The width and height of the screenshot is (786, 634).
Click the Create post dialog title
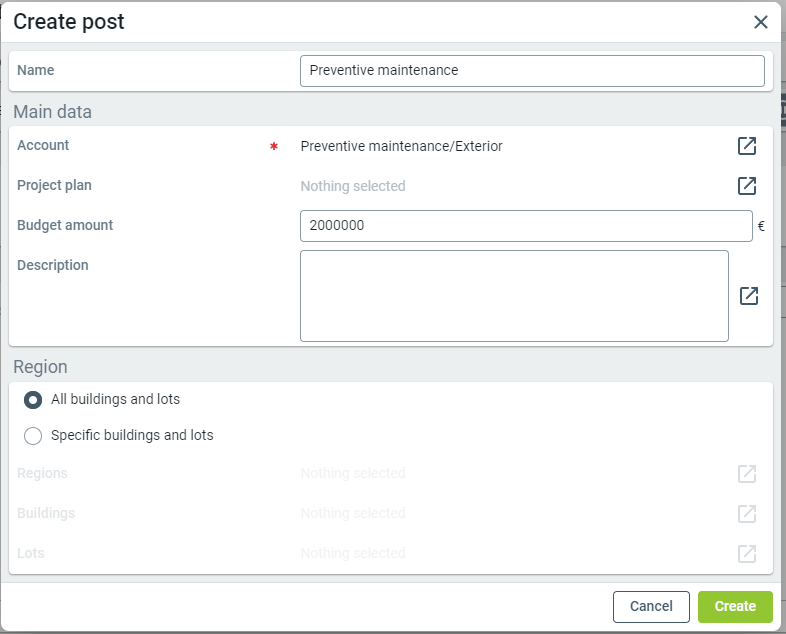pos(69,22)
